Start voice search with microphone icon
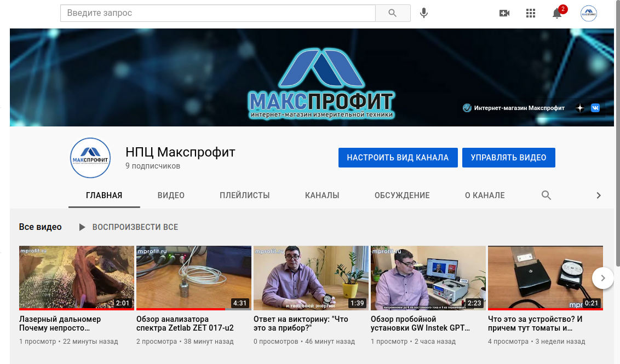This screenshot has height=364, width=620. (424, 13)
